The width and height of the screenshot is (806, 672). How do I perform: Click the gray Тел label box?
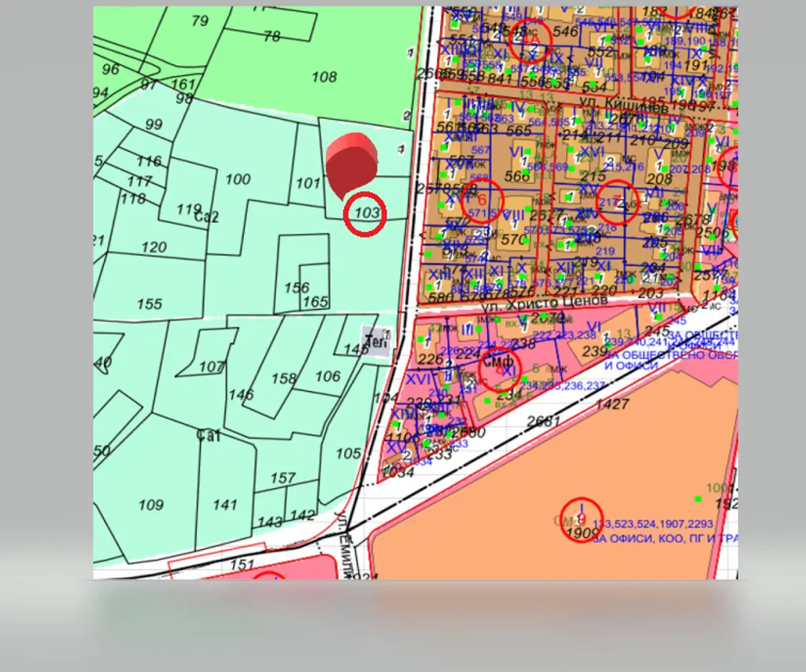click(376, 340)
